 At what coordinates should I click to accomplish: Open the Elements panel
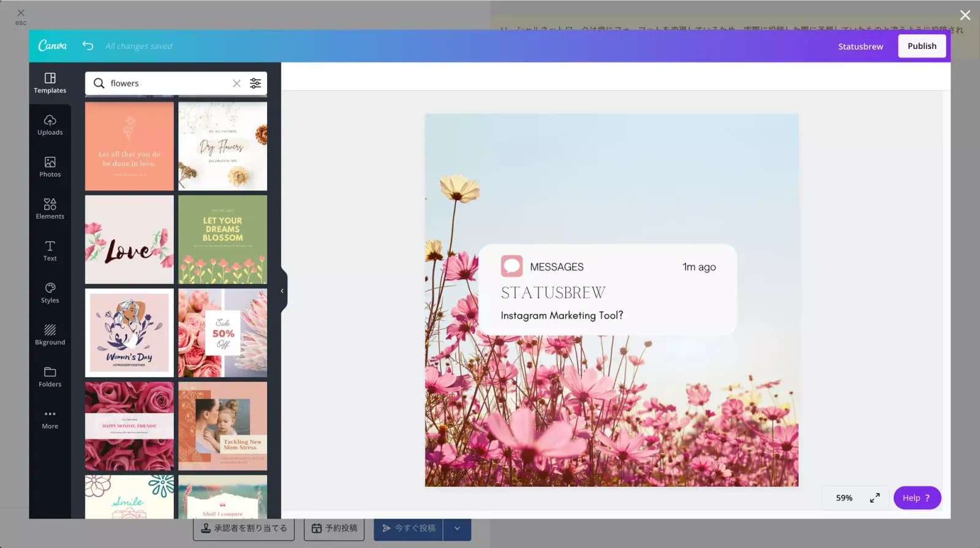(50, 209)
